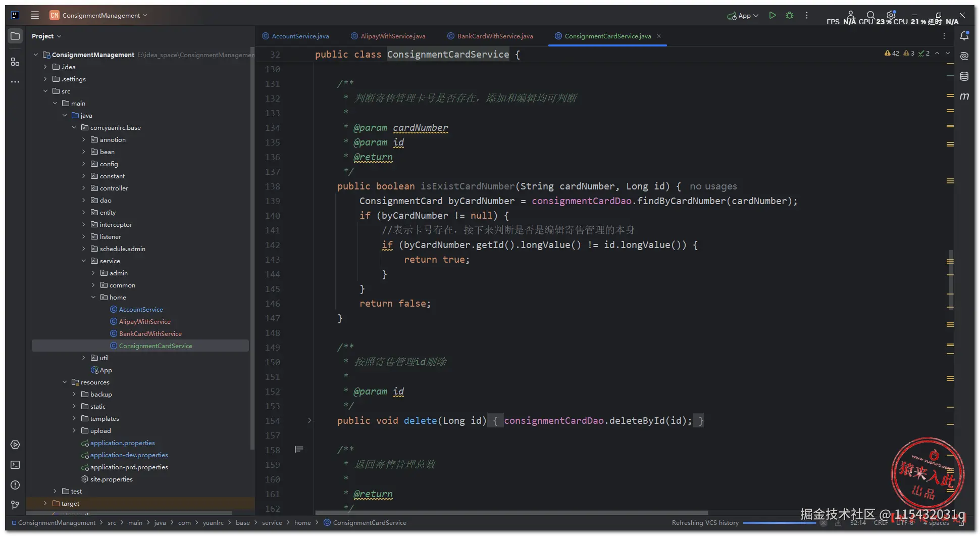Jump to the next highlighted problem arrow

tap(948, 53)
